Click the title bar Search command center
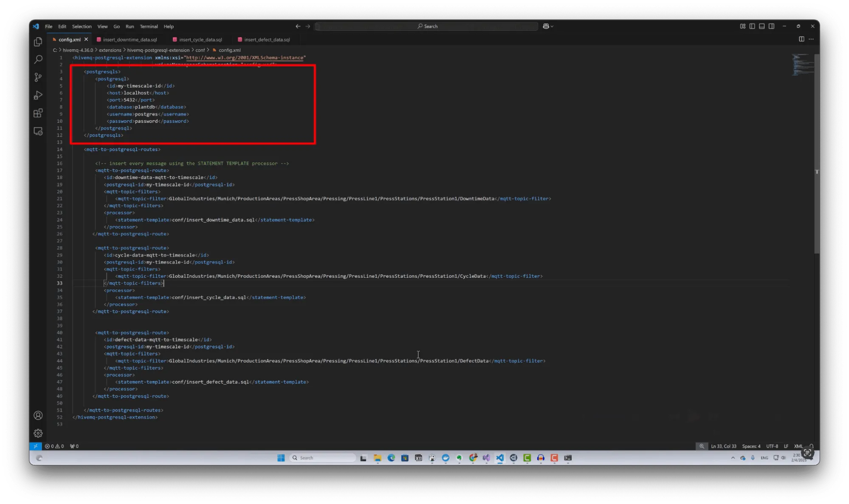The image size is (849, 504). [427, 26]
